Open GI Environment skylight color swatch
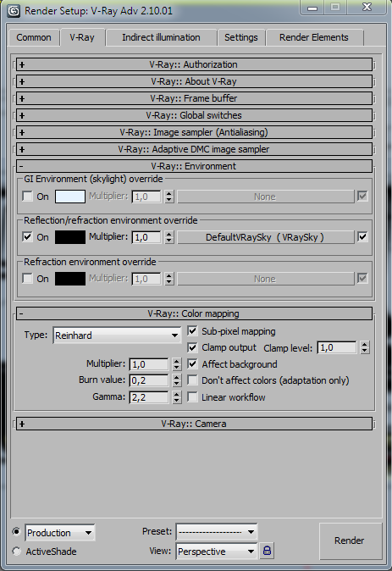Screen dimensions: 392x571 click(70, 197)
